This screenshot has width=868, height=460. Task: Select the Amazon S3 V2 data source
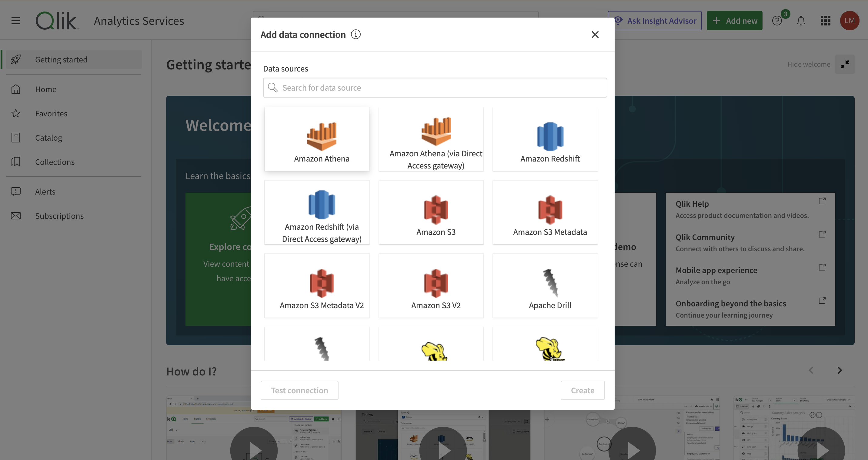(431, 286)
